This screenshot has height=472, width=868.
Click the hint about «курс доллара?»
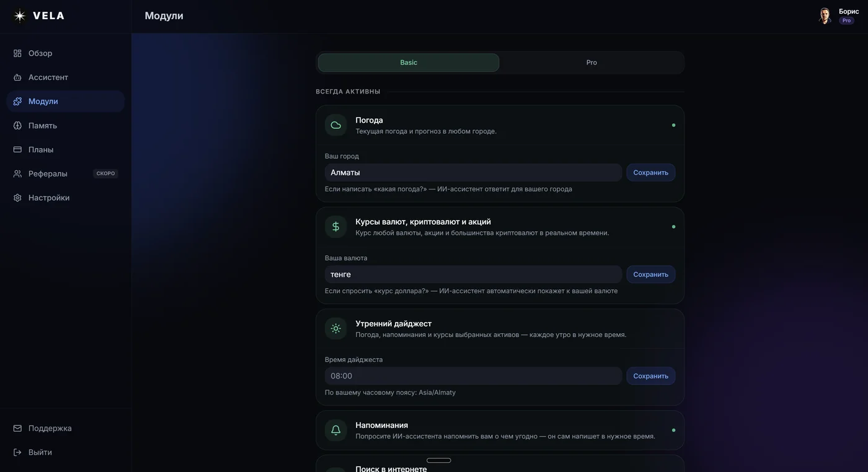click(x=471, y=291)
